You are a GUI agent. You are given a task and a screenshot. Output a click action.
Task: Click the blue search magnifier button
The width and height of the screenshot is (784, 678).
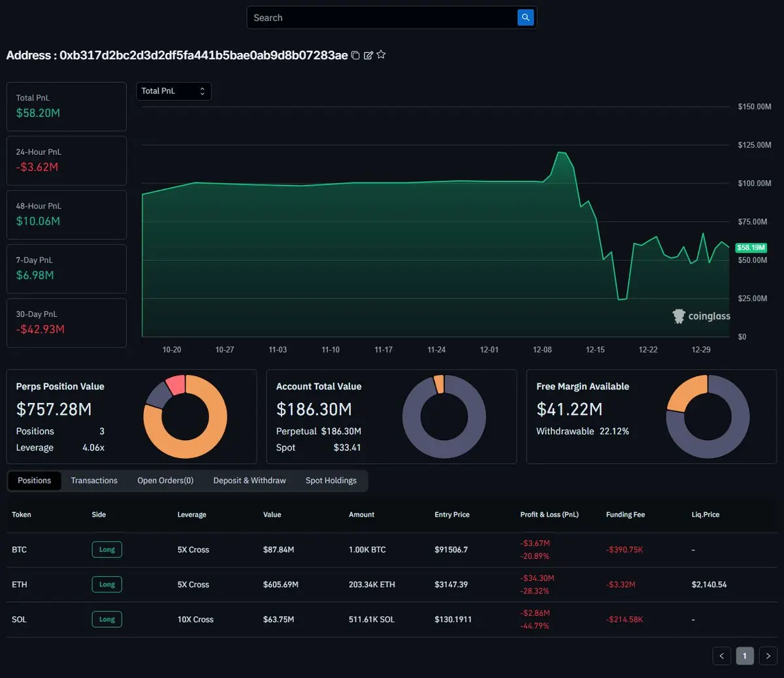coord(525,18)
